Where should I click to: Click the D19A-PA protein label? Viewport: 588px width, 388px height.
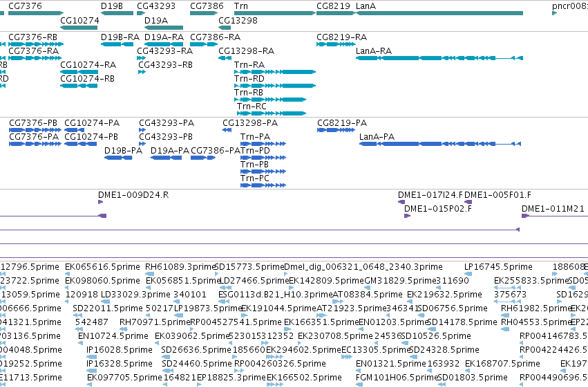tap(170, 151)
